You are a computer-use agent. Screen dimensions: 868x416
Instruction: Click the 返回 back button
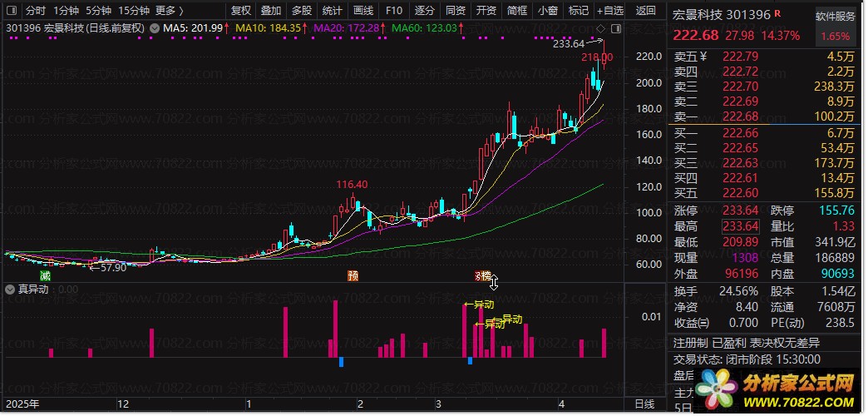646,10
